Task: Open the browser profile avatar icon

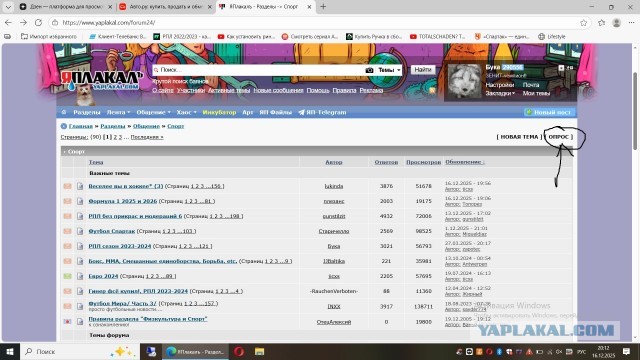Action: [616, 23]
